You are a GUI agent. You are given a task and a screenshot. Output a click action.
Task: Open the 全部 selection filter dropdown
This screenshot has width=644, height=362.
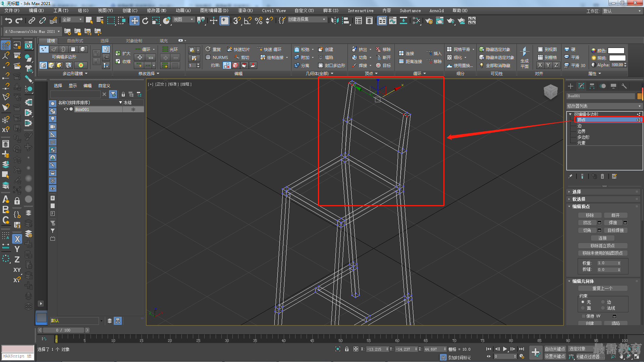point(72,20)
